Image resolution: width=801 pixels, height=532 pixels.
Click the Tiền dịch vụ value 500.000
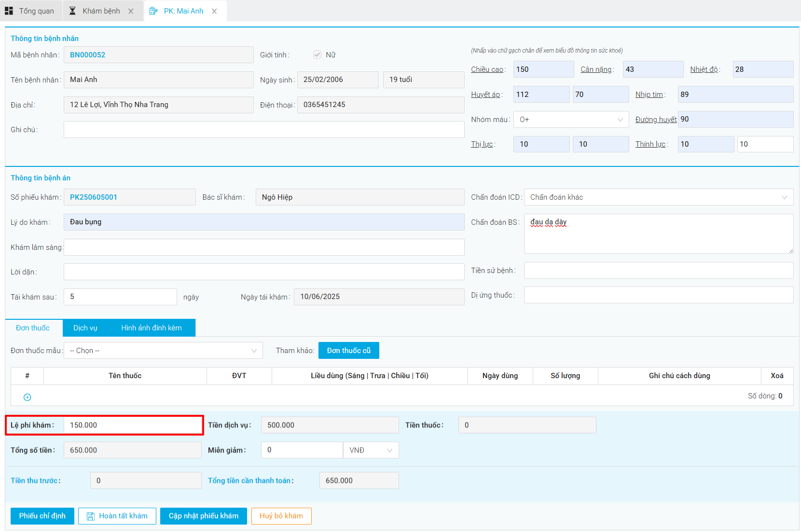[x=330, y=425]
